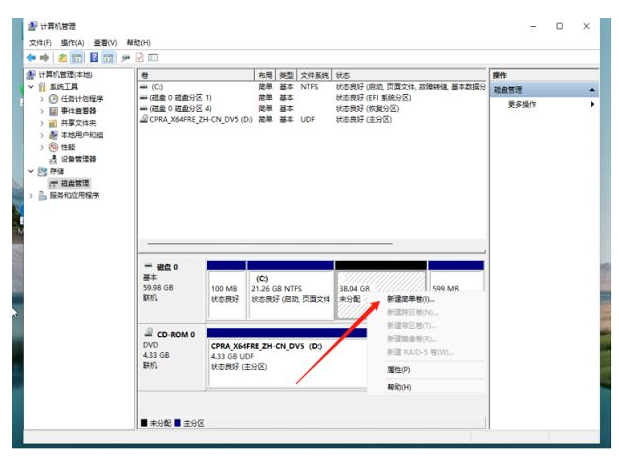Select the 100 MB partition block
This screenshot has height=457, width=619.
point(227,290)
